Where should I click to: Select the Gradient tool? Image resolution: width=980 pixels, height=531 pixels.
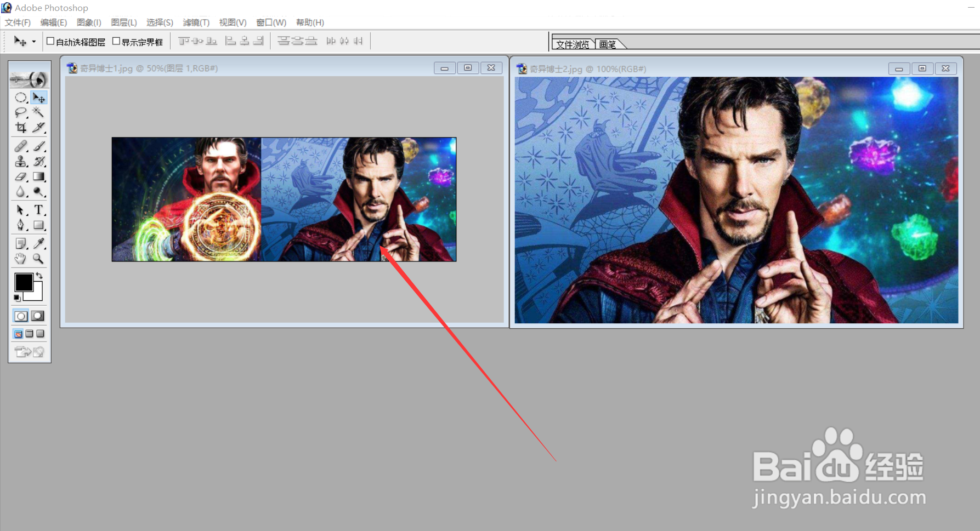(x=38, y=177)
